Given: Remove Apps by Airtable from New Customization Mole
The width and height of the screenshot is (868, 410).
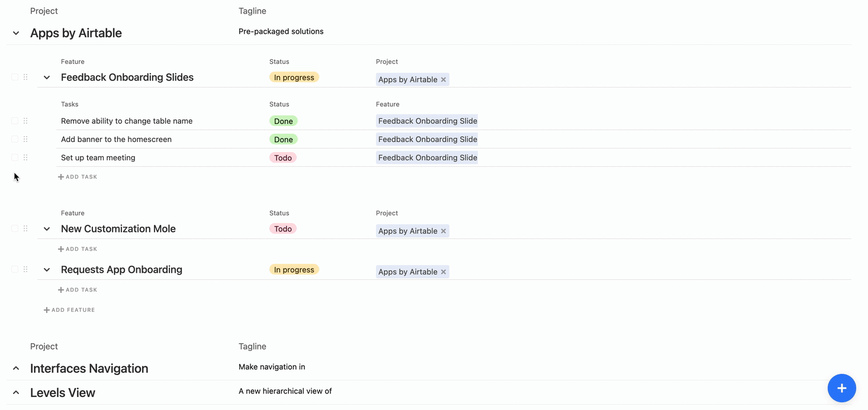Looking at the screenshot, I should click(x=443, y=231).
